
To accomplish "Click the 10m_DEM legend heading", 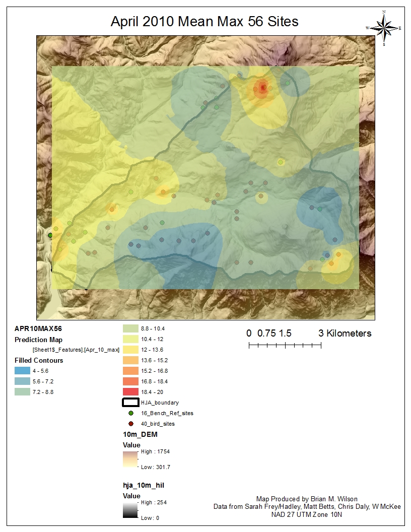I will [140, 434].
